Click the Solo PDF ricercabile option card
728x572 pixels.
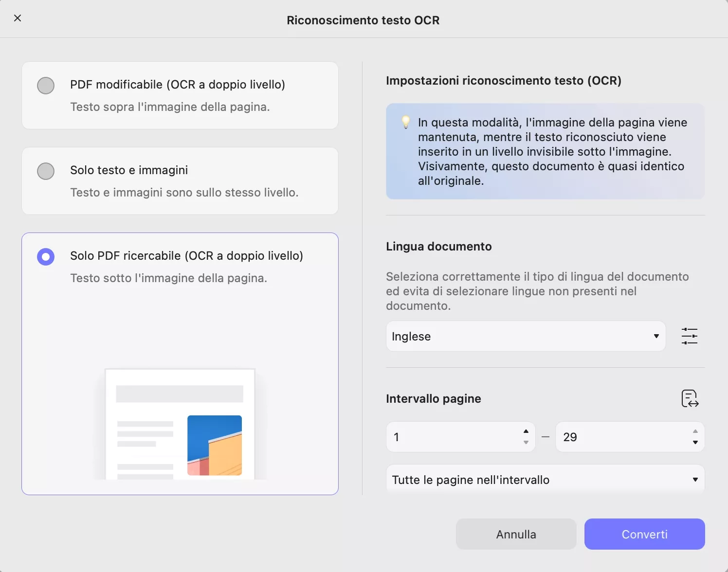point(180,364)
